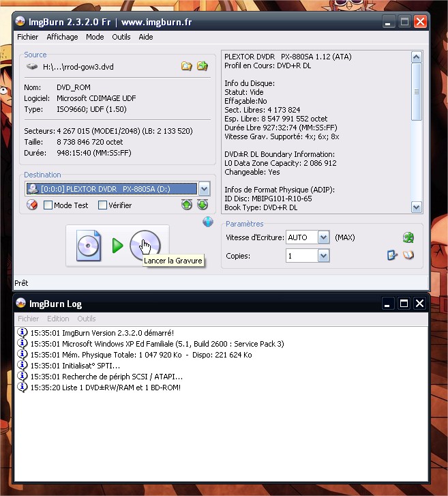
Task: Open the Affichage menu
Action: pyautogui.click(x=62, y=37)
